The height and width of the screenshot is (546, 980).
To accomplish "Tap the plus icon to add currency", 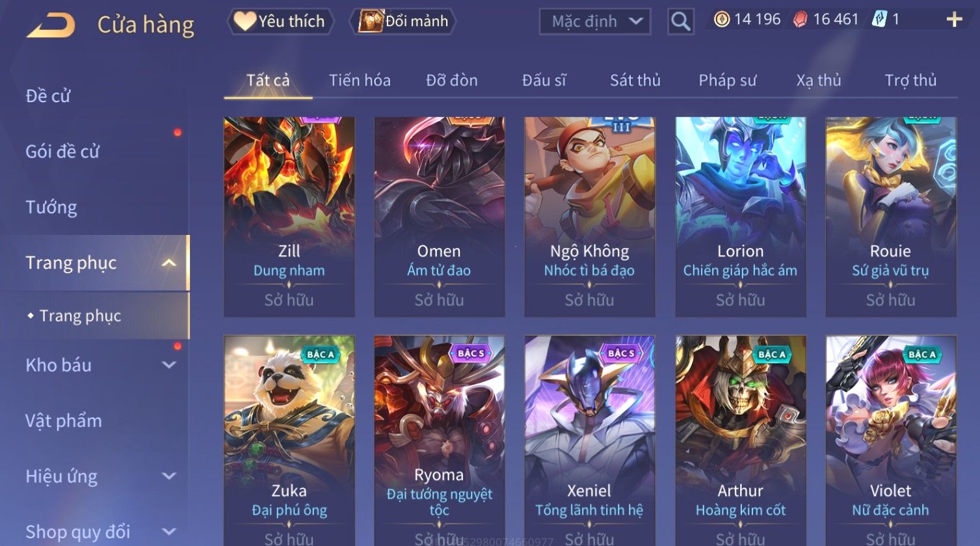I will 954,20.
